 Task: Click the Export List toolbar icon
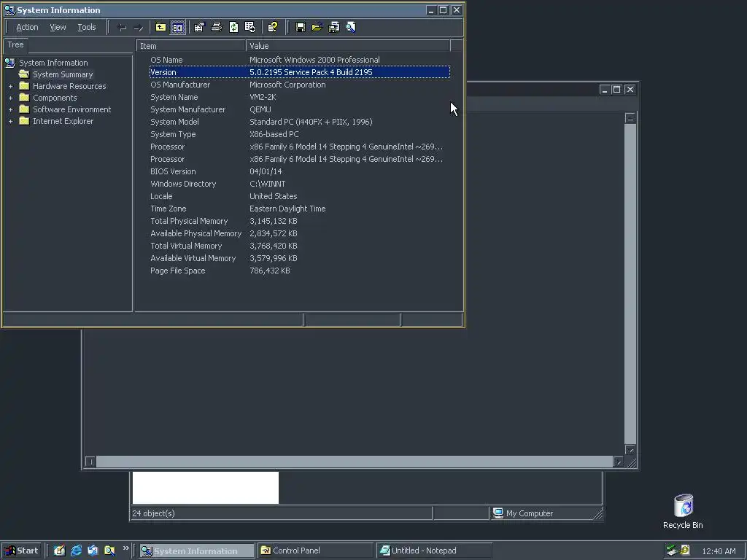point(250,27)
